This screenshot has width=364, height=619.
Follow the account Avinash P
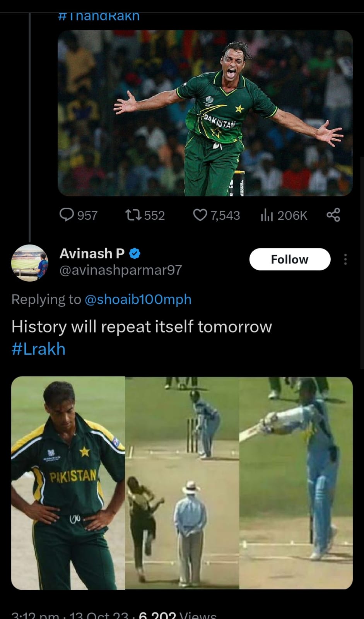(289, 259)
